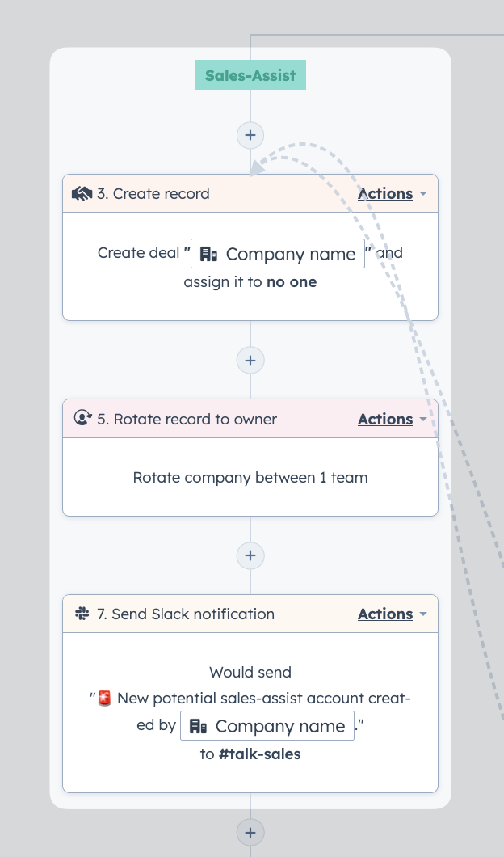The height and width of the screenshot is (857, 504).
Task: Click the plus button below the Sales-Assist label
Action: coord(250,135)
